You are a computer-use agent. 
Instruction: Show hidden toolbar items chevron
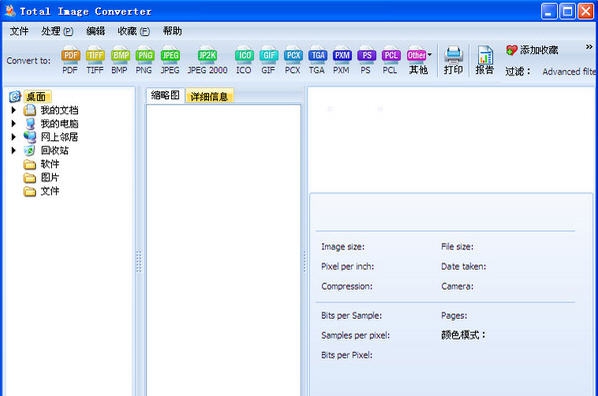pos(589,47)
